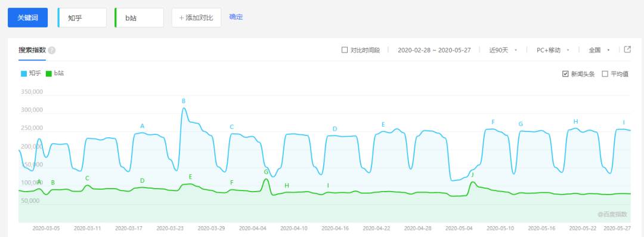Click the help question-mark icon beside 搜索指数

pyautogui.click(x=52, y=50)
